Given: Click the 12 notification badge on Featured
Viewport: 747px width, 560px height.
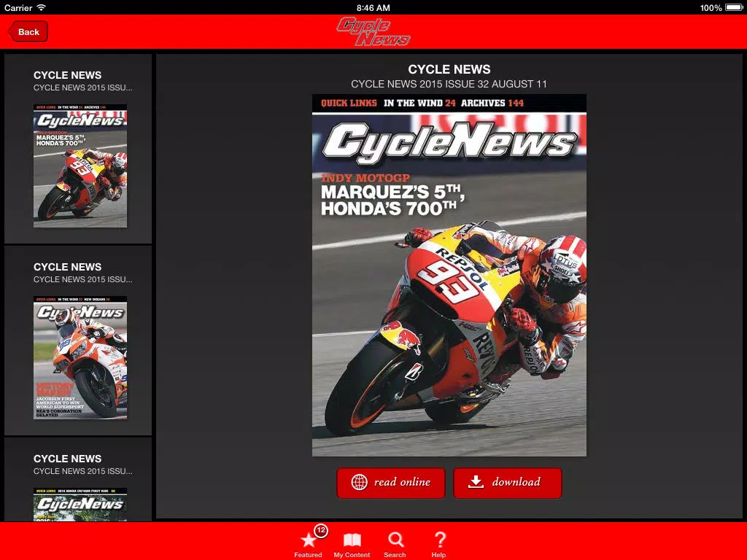Looking at the screenshot, I should tap(321, 530).
